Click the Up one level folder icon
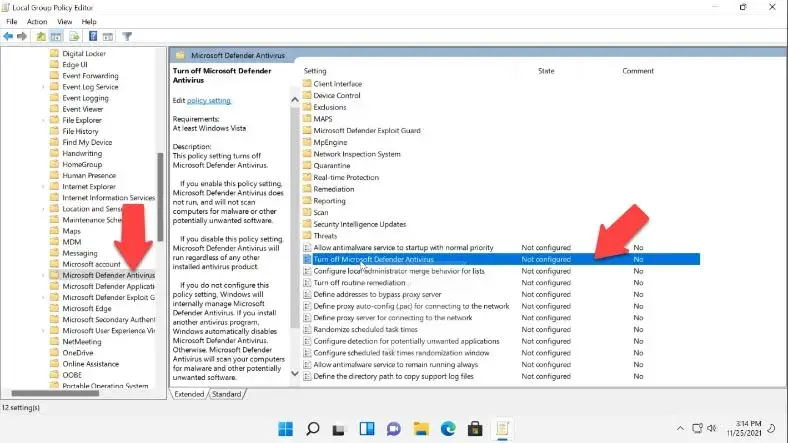Image resolution: width=788 pixels, height=443 pixels. tap(41, 36)
